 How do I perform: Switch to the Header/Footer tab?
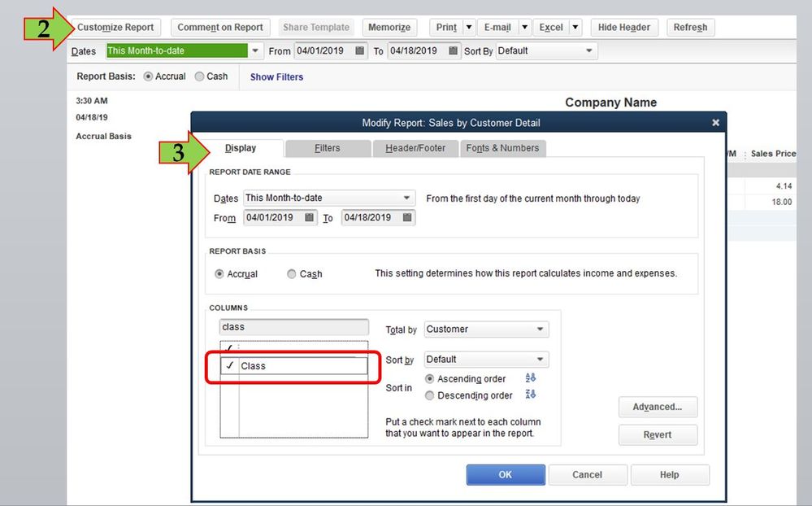coord(415,148)
